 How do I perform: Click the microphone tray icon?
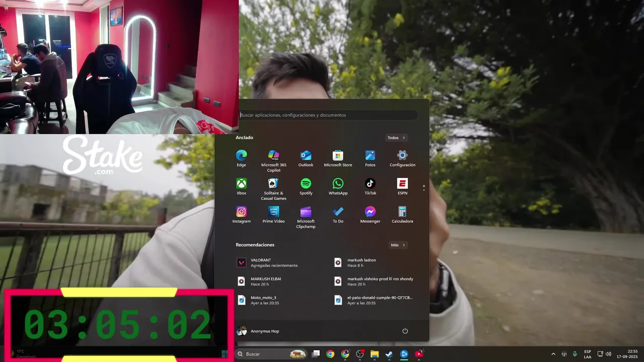[x=575, y=354]
